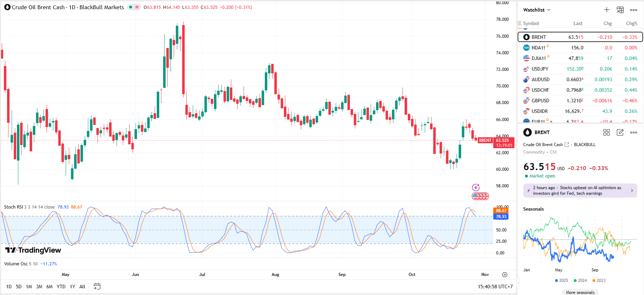Open the UTC+7 timezone selector
644x295 pixels.
tap(495, 287)
